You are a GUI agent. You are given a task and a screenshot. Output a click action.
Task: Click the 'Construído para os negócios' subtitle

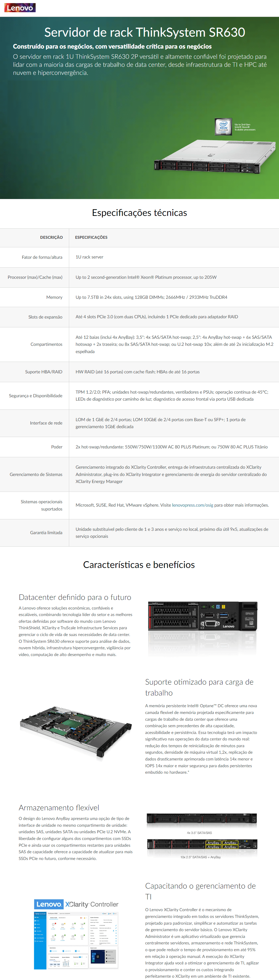point(112,47)
